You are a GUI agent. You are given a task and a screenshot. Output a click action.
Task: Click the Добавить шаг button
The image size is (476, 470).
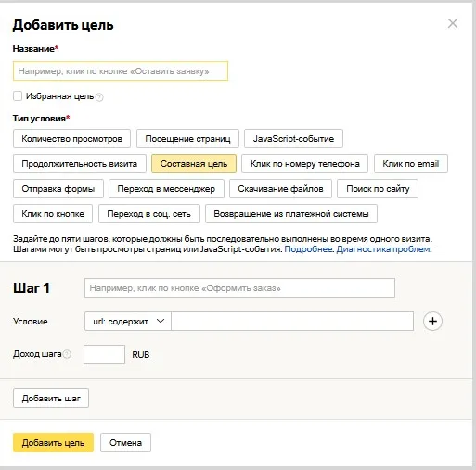(51, 399)
